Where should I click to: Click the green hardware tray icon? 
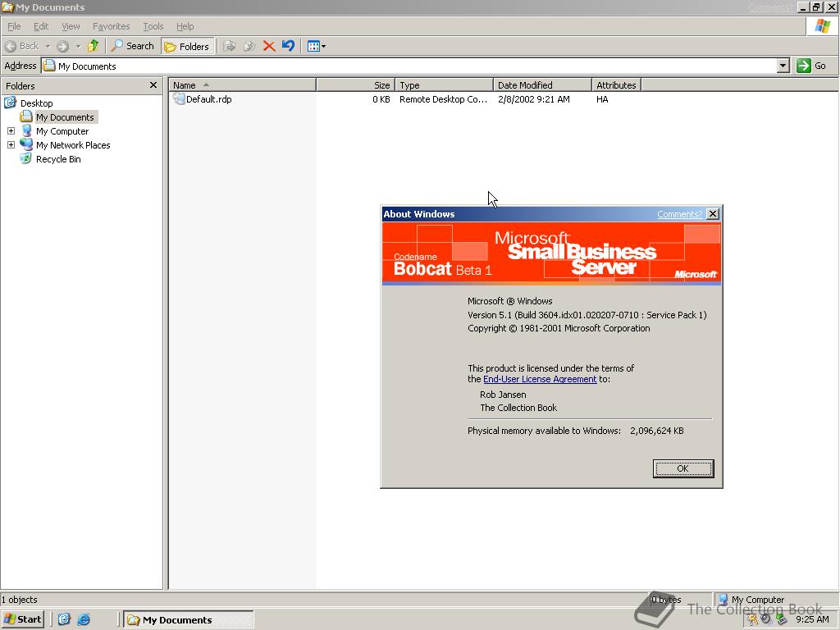781,620
